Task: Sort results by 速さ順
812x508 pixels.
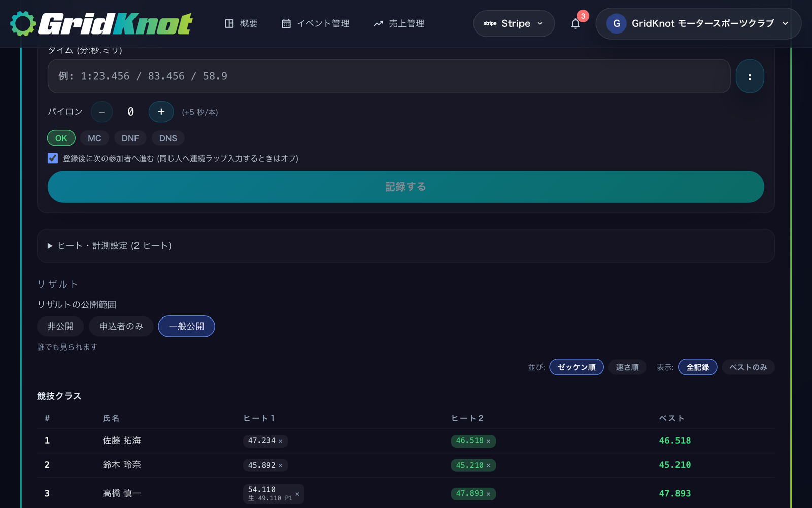Action: point(627,367)
